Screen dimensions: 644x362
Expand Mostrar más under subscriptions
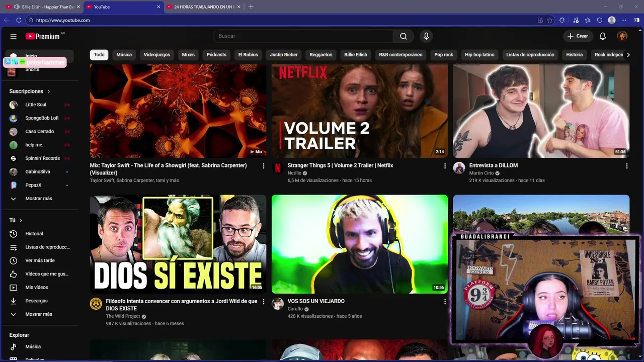39,199
